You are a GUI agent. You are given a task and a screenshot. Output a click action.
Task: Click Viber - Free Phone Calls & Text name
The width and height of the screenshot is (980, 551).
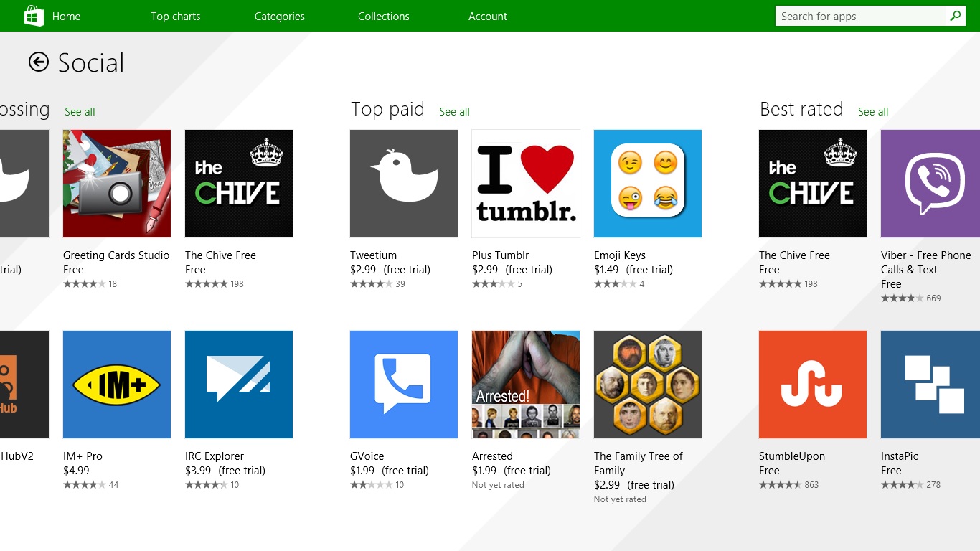click(x=926, y=262)
